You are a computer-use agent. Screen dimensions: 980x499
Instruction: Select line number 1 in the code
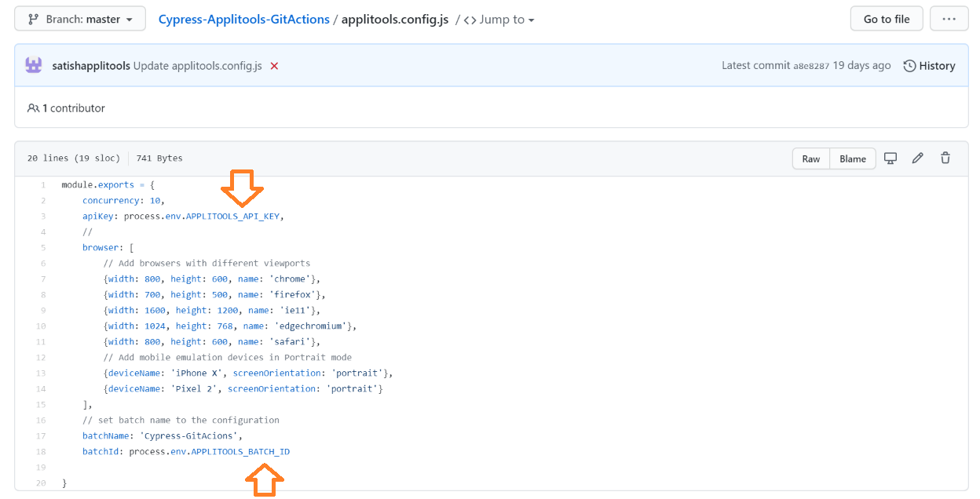click(43, 185)
